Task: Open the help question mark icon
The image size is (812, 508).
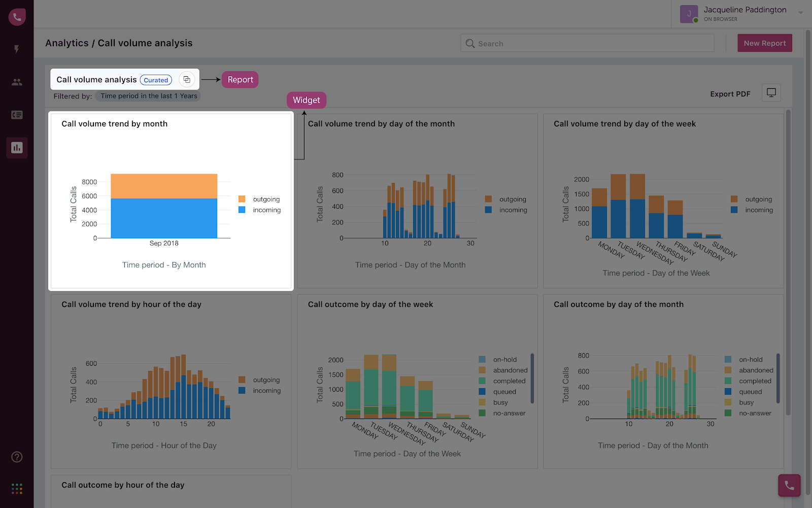Action: click(17, 457)
